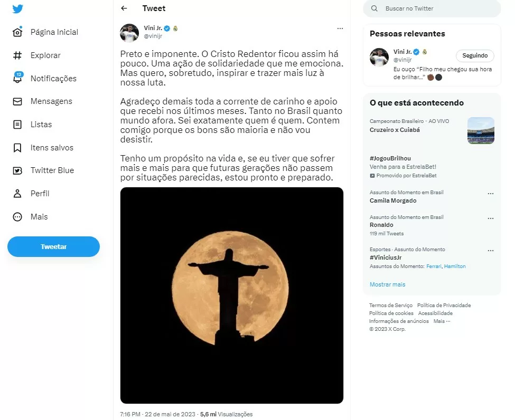Go back using the arrow icon

124,8
